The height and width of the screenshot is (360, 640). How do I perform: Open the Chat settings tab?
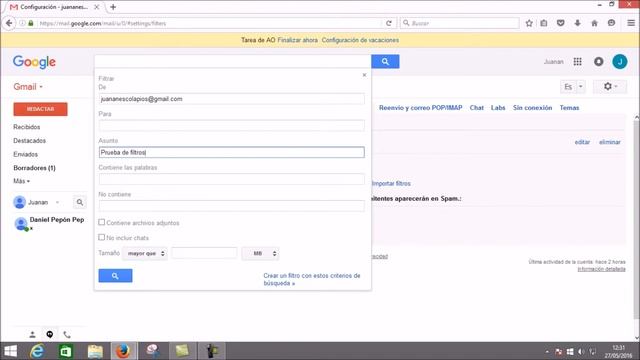coord(476,108)
